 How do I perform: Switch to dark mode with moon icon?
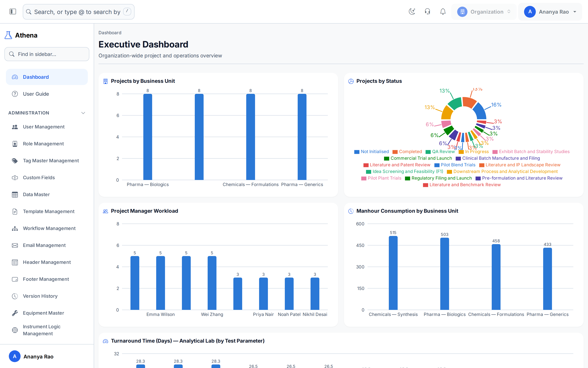coord(412,12)
